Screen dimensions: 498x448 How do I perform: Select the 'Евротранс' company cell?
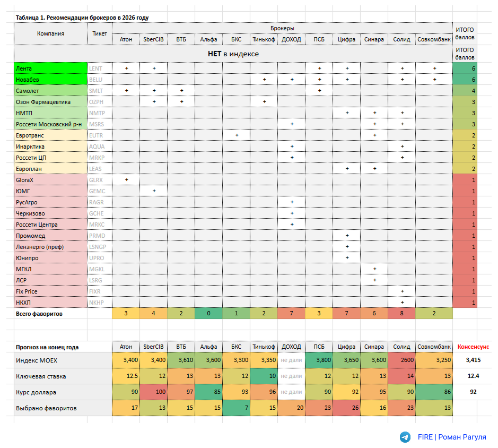[50, 135]
